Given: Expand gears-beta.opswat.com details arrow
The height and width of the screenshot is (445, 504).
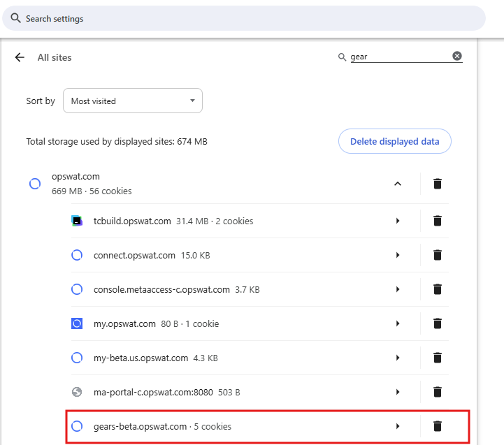Looking at the screenshot, I should coord(398,426).
